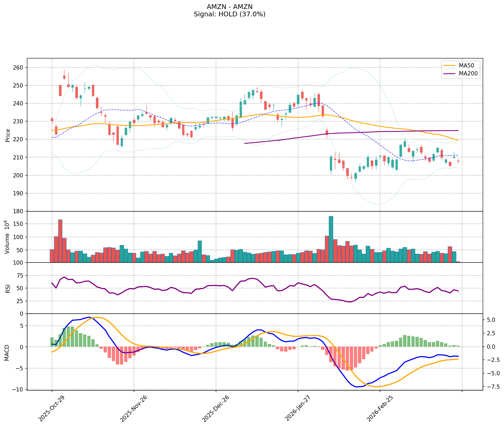Click the 75 tick on RSI axis

point(20,276)
